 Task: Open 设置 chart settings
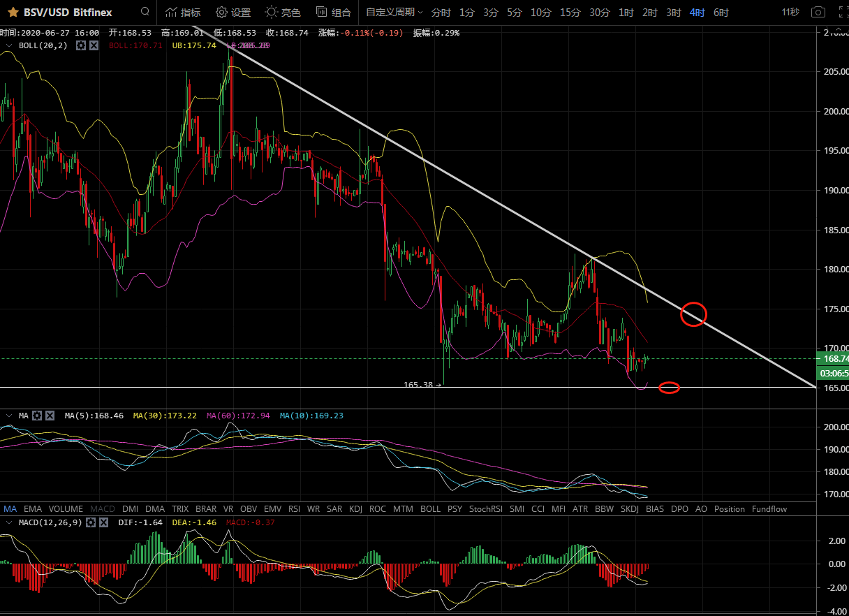pos(233,13)
